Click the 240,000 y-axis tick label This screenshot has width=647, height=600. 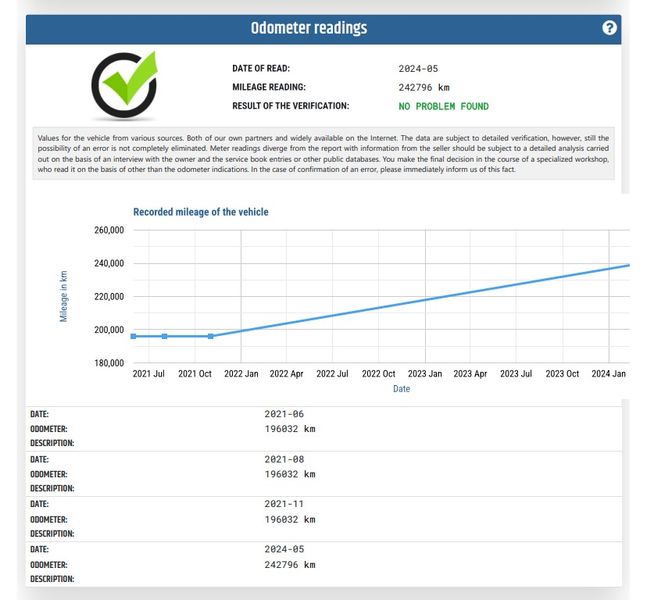(x=109, y=263)
